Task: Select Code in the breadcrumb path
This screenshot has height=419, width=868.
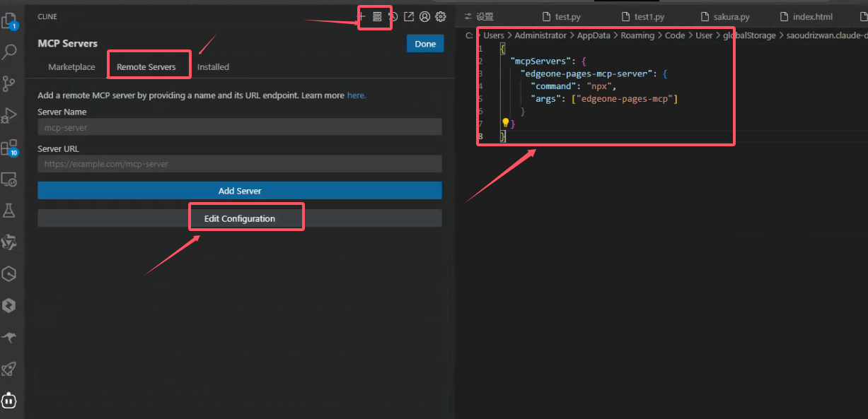Action: point(675,35)
